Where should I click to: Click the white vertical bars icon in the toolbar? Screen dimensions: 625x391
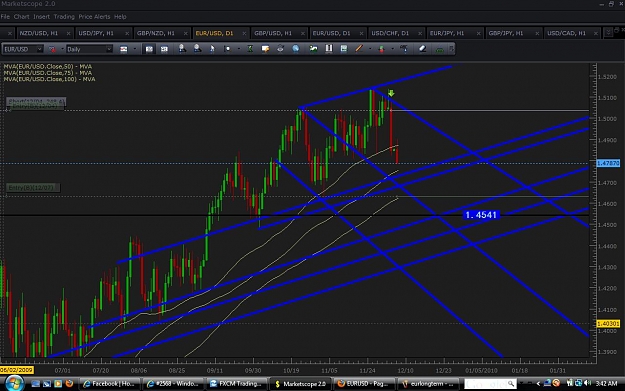(x=329, y=49)
